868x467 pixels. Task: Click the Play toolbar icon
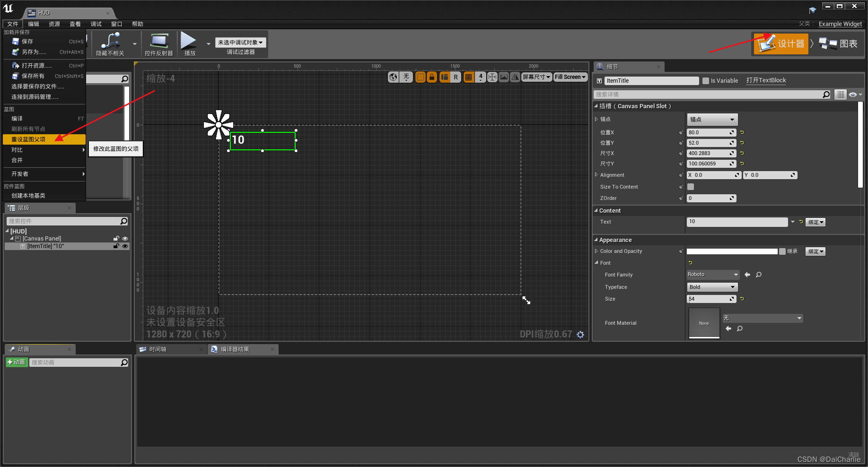coord(189,44)
